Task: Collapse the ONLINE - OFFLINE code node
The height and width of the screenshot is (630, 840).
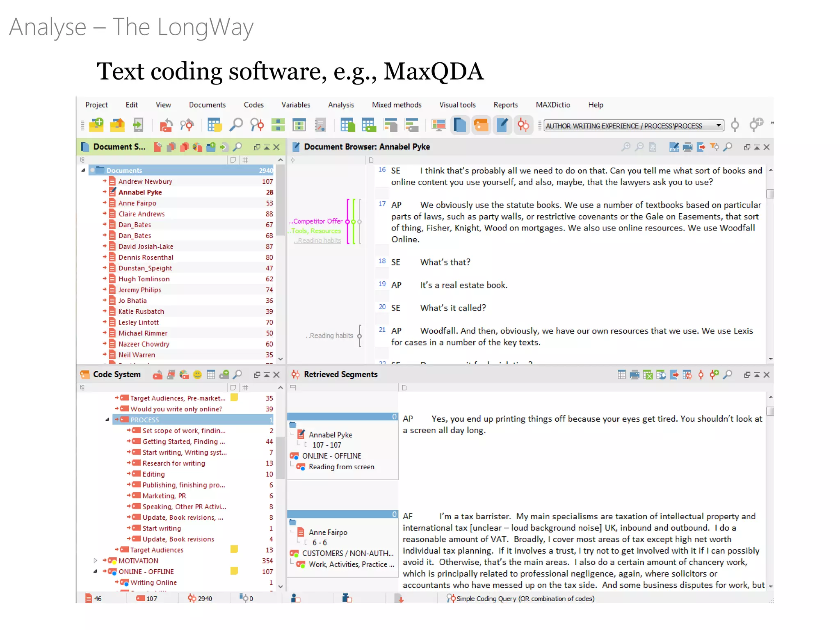Action: 95,571
